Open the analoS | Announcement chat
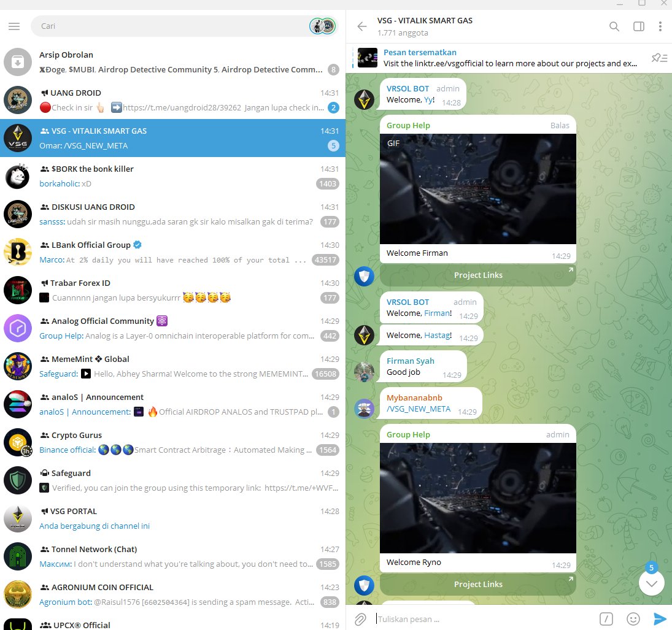672x630 pixels. [172, 404]
